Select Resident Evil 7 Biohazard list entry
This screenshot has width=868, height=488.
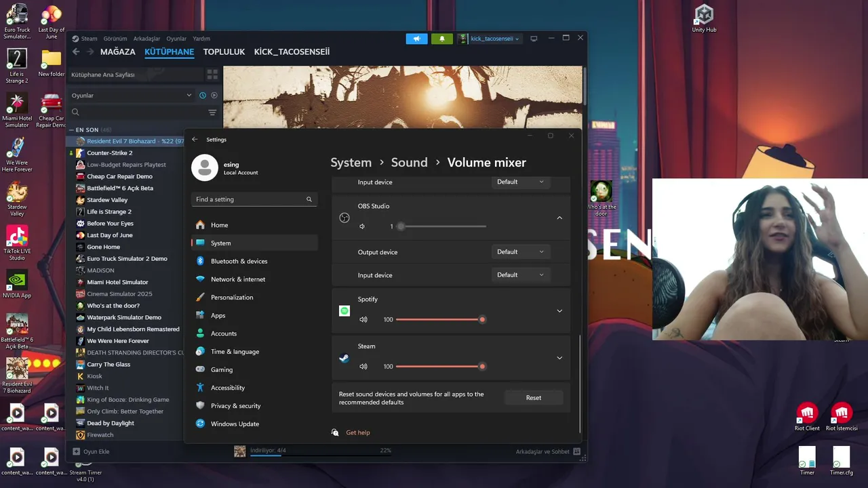pos(126,141)
